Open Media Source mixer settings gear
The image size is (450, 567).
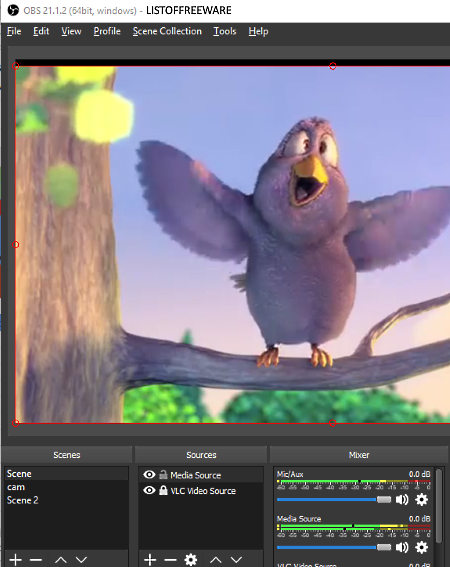tap(421, 547)
